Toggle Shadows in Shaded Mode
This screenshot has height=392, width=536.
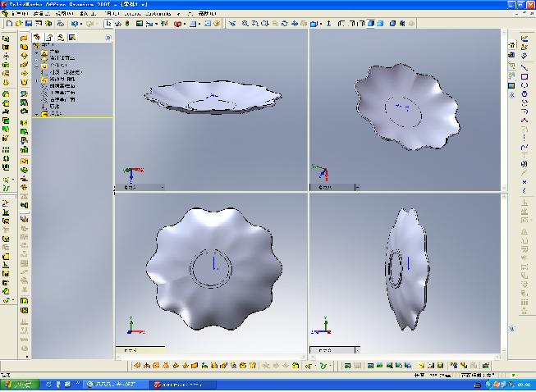pyautogui.click(x=392, y=24)
